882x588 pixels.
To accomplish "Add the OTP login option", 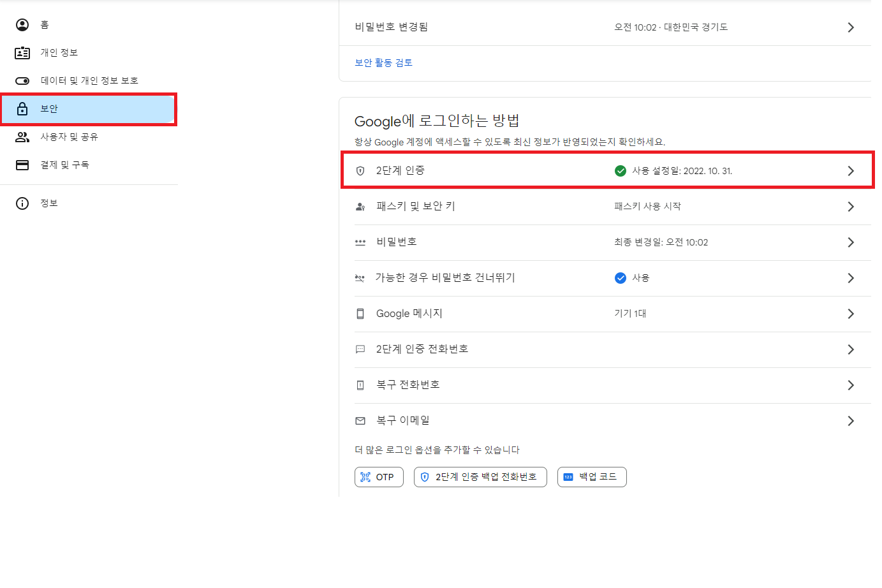I will (379, 477).
